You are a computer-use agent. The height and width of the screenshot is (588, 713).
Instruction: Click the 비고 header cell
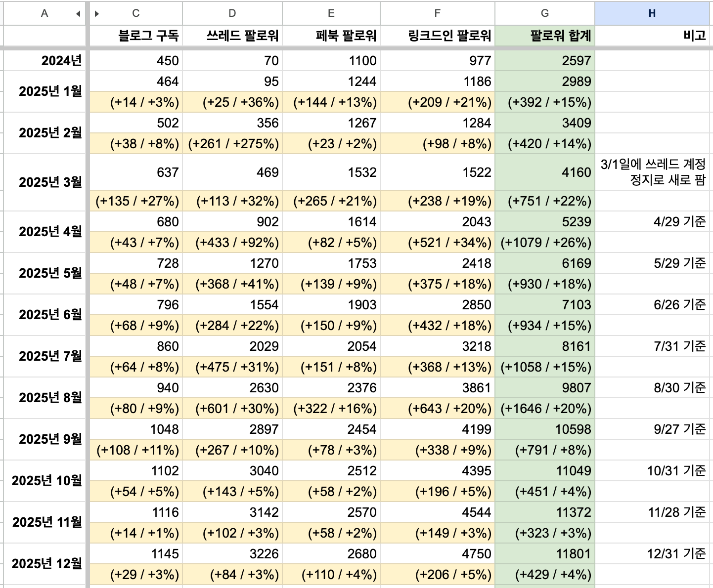[x=652, y=36]
